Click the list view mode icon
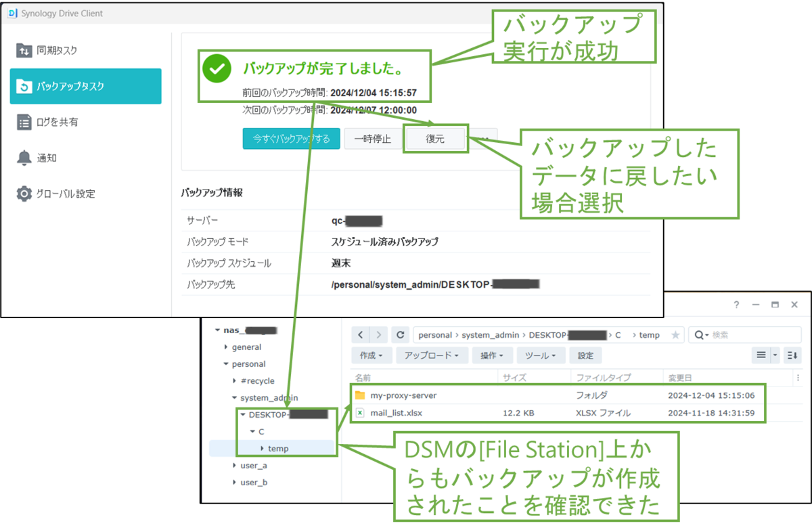 tap(761, 355)
